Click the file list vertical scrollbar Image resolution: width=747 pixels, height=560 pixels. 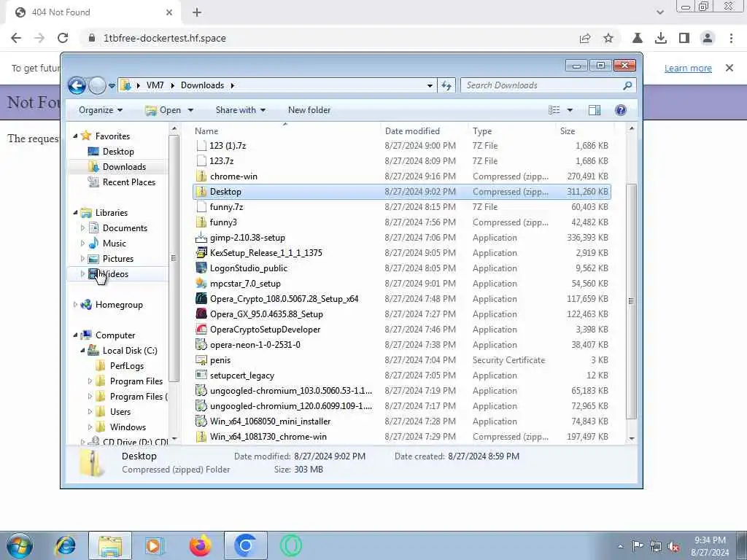(x=632, y=301)
